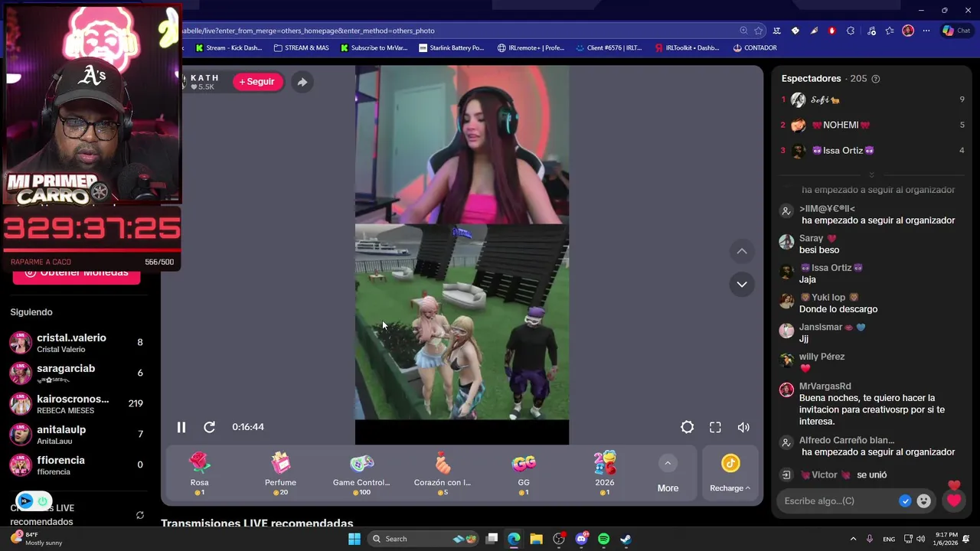Add this page to favorites star

(x=759, y=31)
